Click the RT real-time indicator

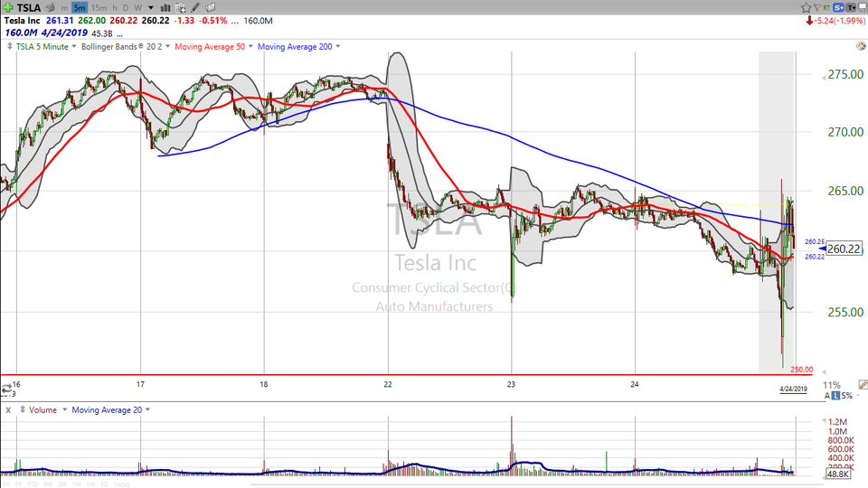[826, 7]
